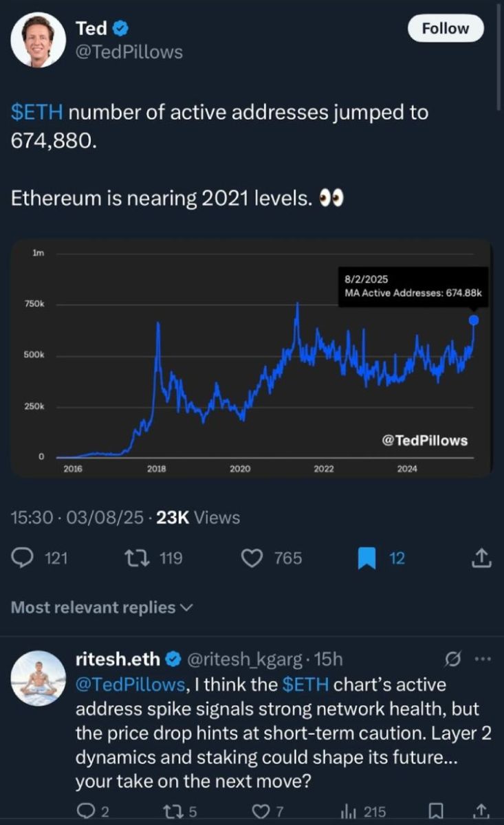Image resolution: width=504 pixels, height=825 pixels.
Task: Open the active addresses chart image
Action: pos(252,358)
